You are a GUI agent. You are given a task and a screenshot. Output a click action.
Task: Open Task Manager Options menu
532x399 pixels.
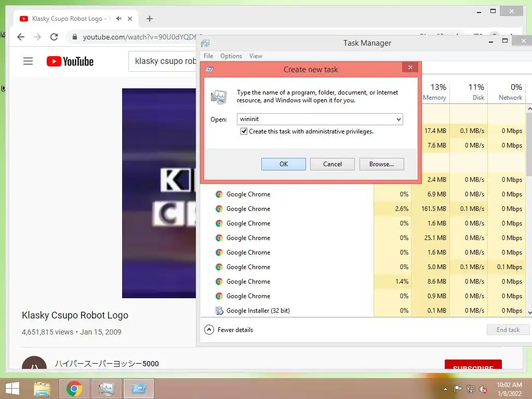(231, 56)
